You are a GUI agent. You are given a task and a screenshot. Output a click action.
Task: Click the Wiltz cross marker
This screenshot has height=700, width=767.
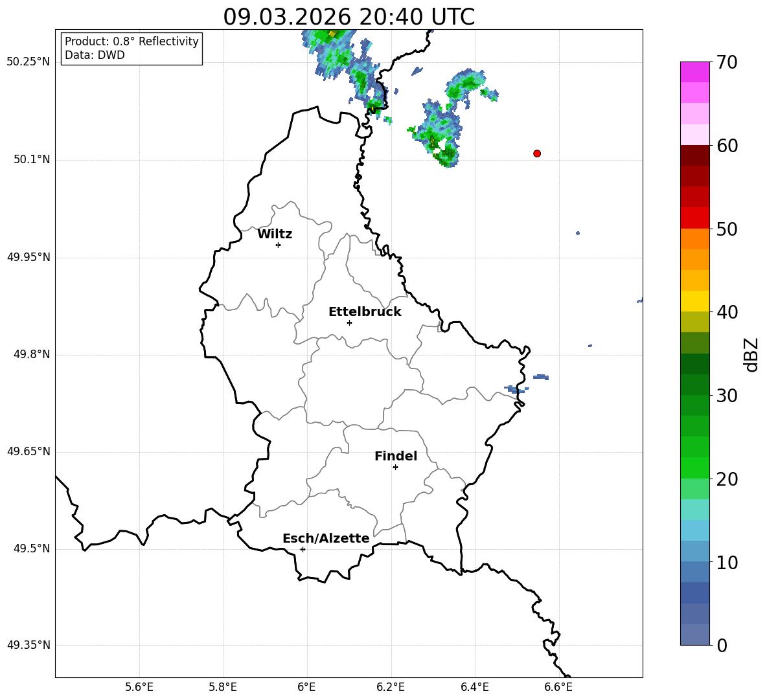click(x=279, y=245)
